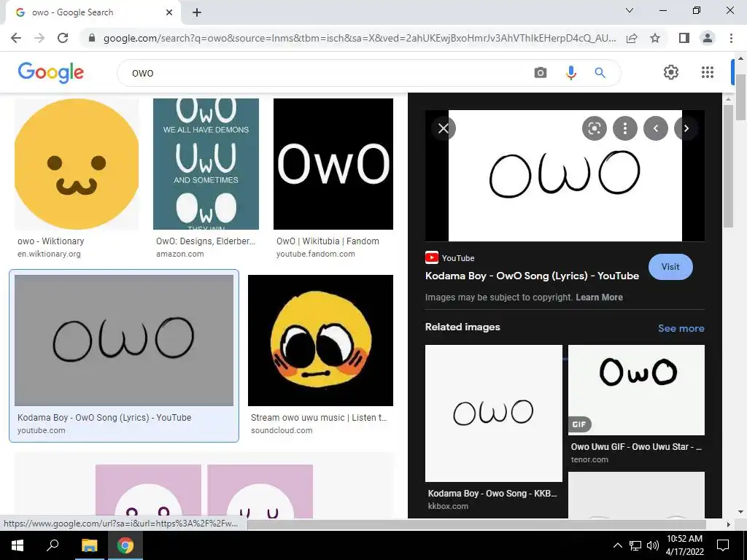Viewport: 747px width, 560px height.
Task: Open File Explorer from the taskbar
Action: coord(89,545)
